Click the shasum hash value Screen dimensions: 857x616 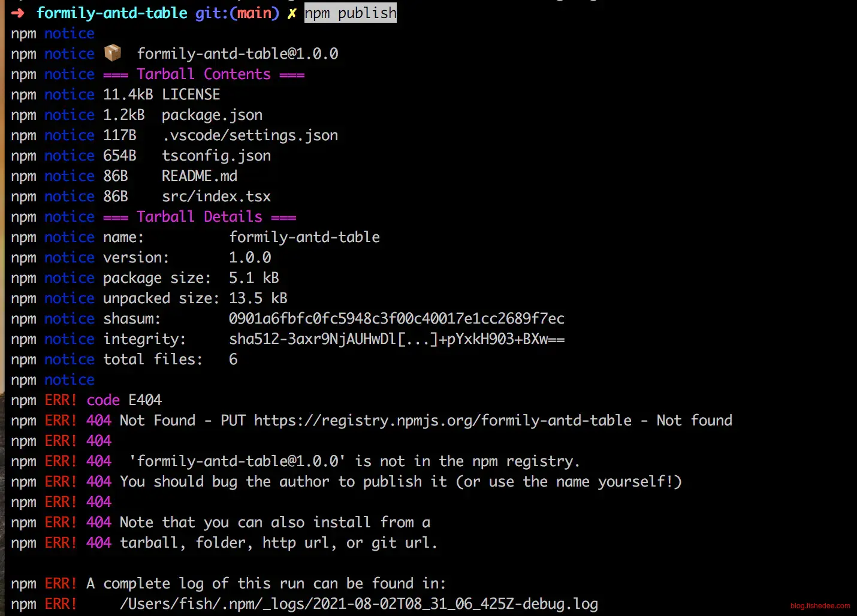pyautogui.click(x=396, y=318)
